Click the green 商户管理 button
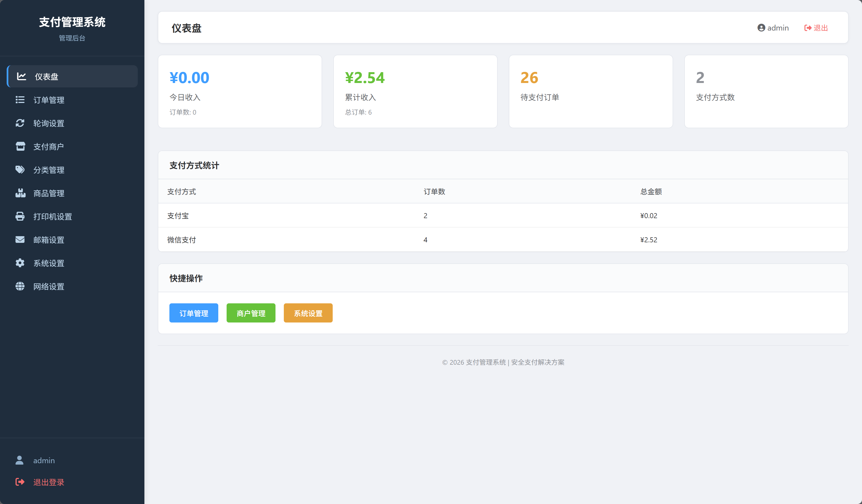862x504 pixels. (x=251, y=313)
